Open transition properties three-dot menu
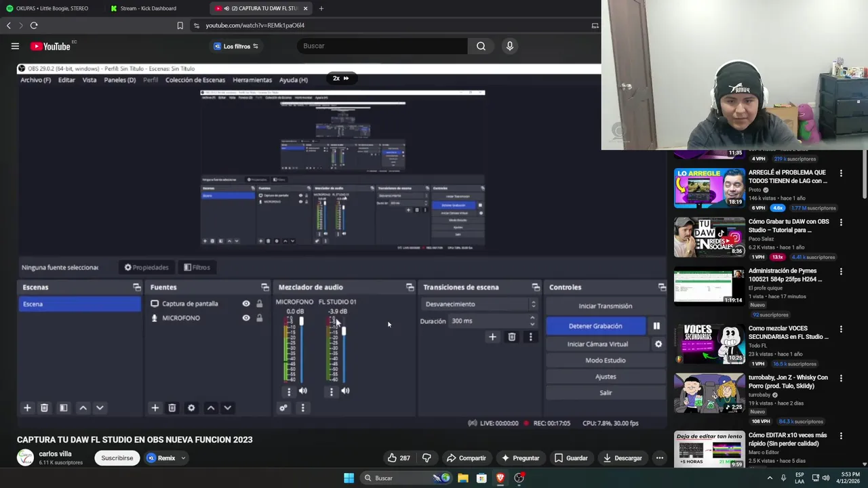Image resolution: width=868 pixels, height=488 pixels. pyautogui.click(x=530, y=337)
